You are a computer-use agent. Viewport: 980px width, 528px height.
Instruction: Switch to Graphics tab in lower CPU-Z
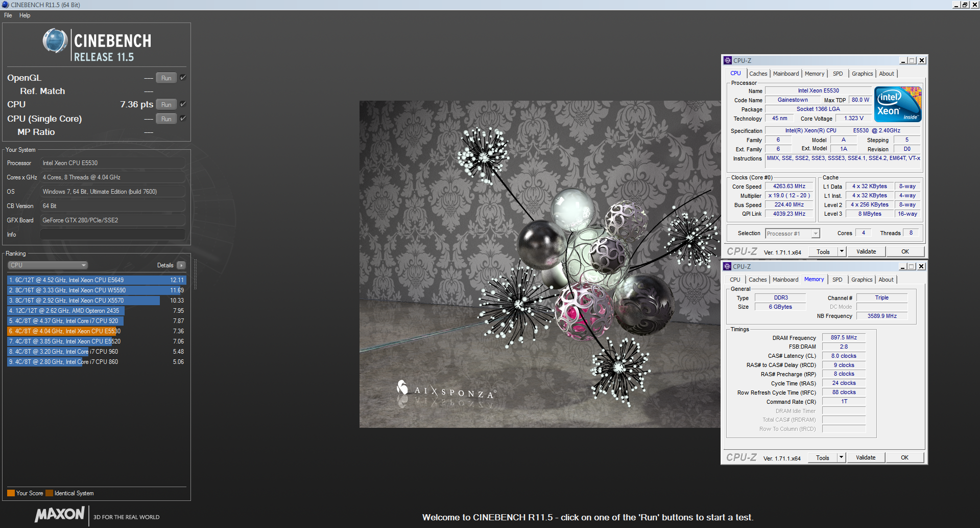tap(862, 280)
